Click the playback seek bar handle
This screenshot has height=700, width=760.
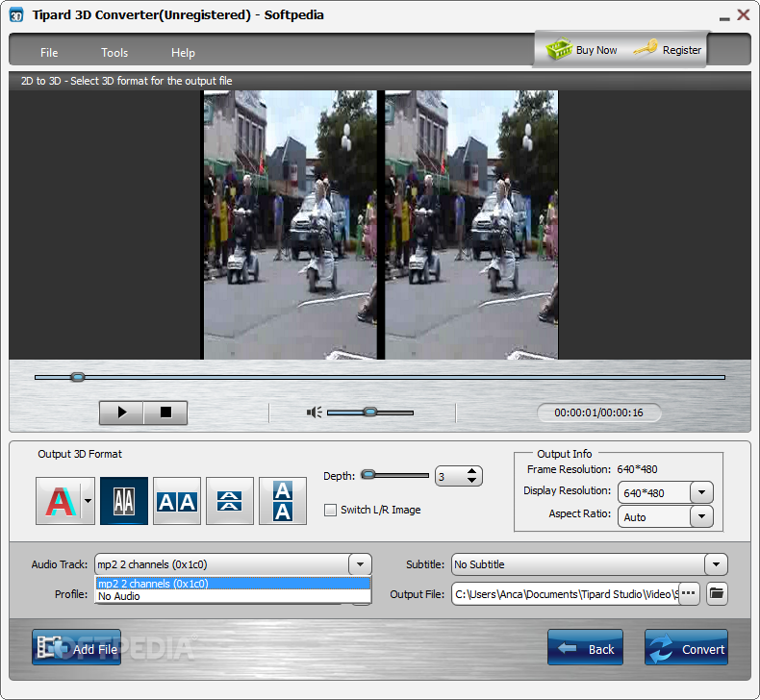pyautogui.click(x=78, y=377)
